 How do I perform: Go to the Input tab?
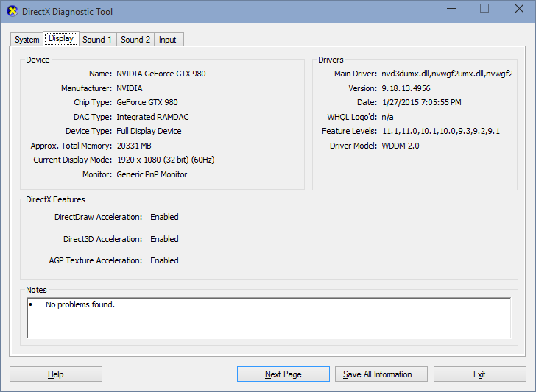pyautogui.click(x=168, y=40)
